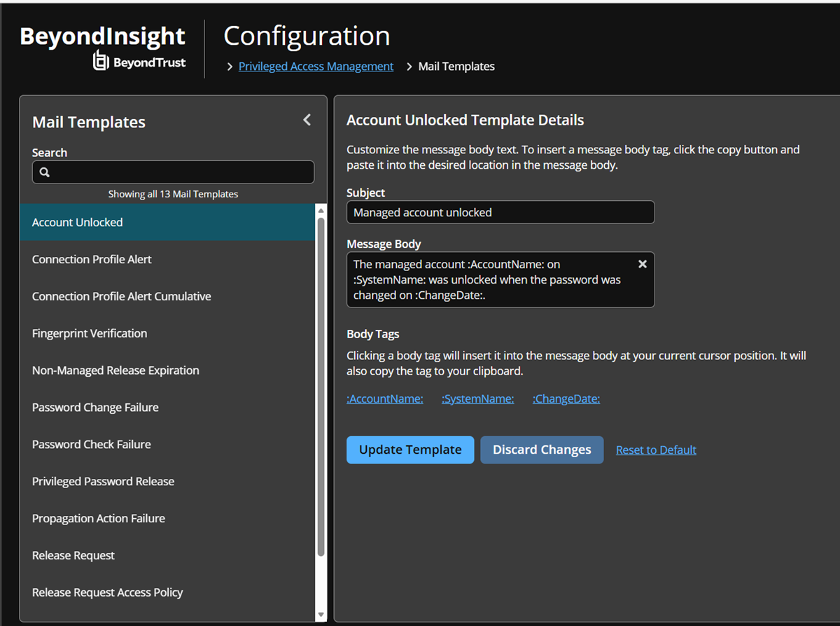The height and width of the screenshot is (626, 840).
Task: Open Password Check Failure template
Action: click(167, 445)
